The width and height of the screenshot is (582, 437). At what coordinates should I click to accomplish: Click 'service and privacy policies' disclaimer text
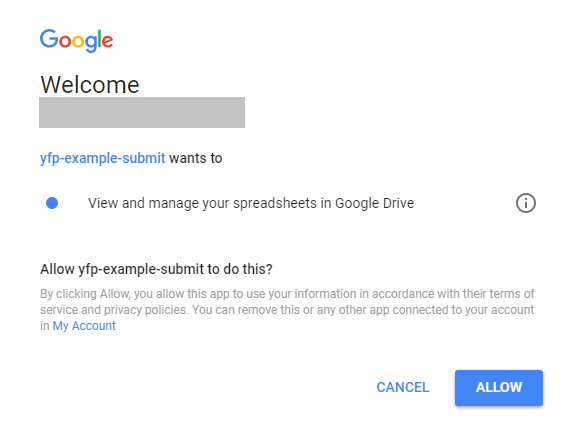click(113, 310)
